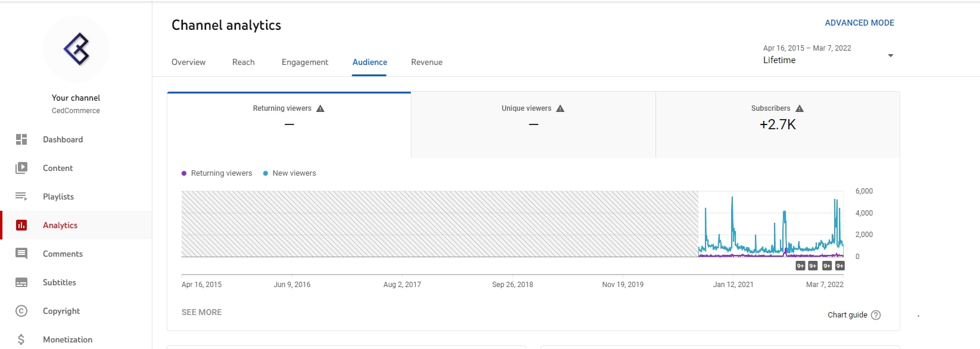Open the Engagement tab
The image size is (980, 349).
pos(305,62)
